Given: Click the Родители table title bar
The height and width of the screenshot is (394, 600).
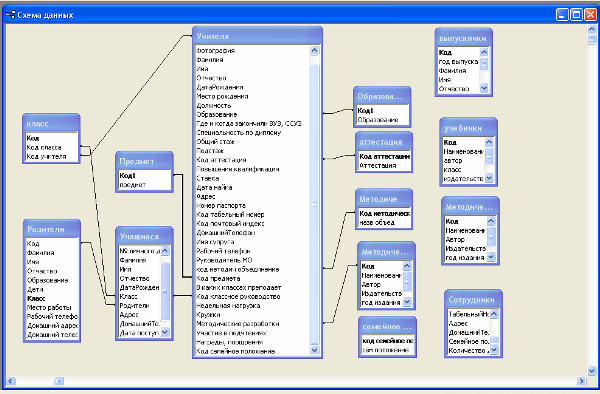Looking at the screenshot, I should coord(52,230).
